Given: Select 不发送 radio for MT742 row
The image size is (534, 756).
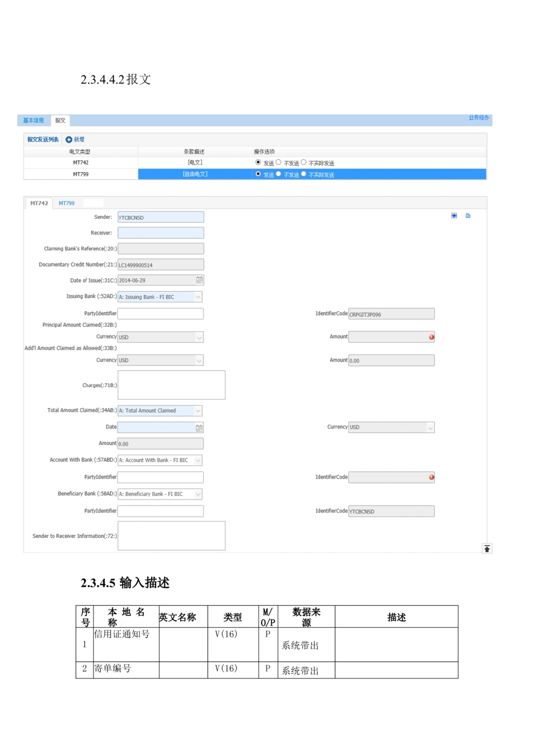Looking at the screenshot, I should coord(279,162).
